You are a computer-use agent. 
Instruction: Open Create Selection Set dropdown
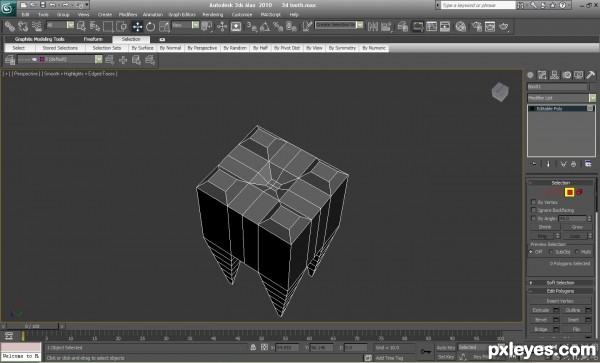tap(360, 25)
